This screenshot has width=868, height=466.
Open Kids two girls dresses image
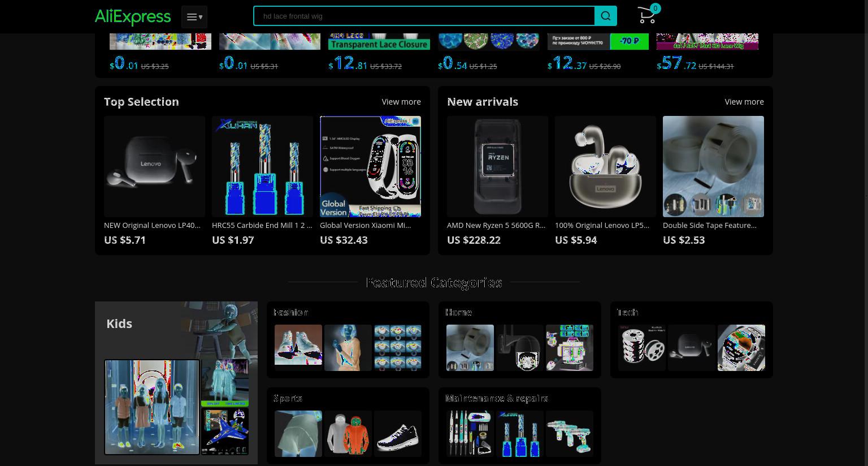coord(225,383)
